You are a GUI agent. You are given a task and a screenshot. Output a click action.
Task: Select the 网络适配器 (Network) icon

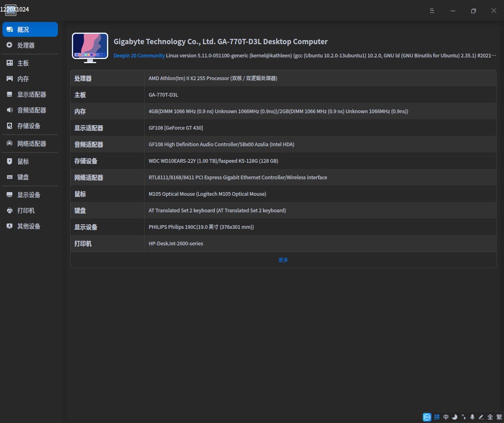point(9,143)
